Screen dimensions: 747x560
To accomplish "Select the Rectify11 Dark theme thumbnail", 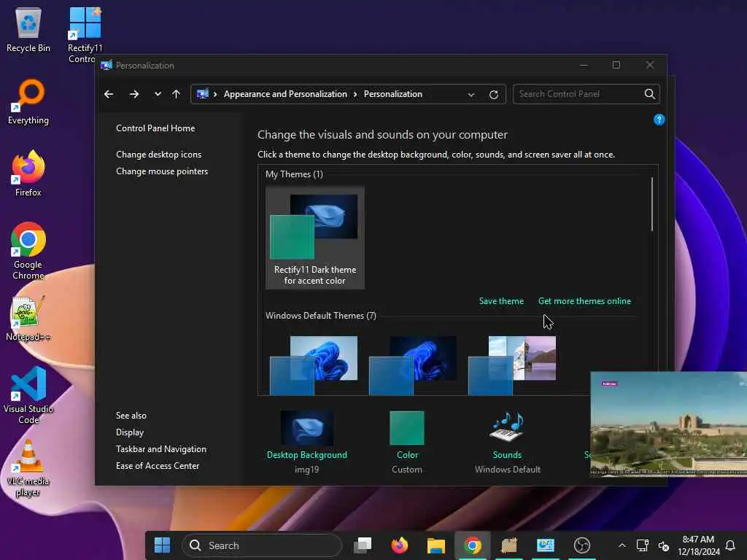I will 315,238.
